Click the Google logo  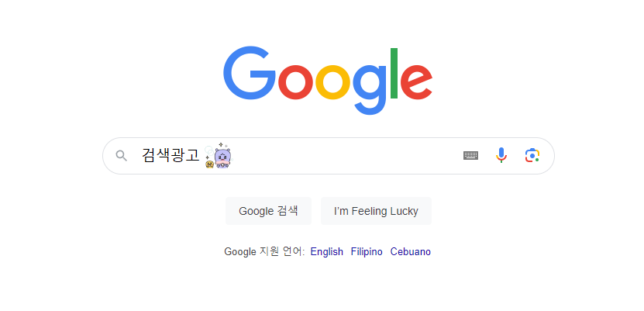tap(328, 80)
